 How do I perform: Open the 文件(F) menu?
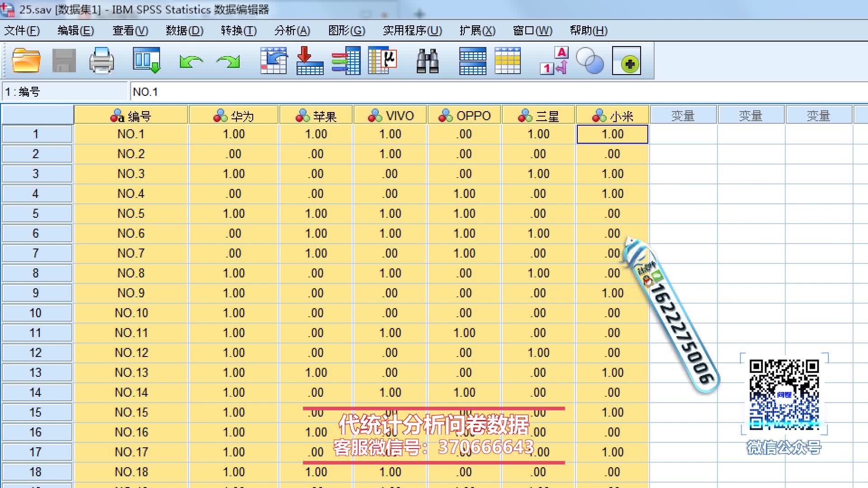tap(22, 31)
